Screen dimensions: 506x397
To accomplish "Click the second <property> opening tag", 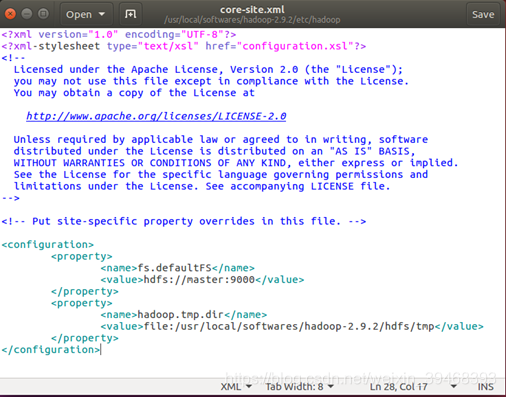I will (x=82, y=303).
